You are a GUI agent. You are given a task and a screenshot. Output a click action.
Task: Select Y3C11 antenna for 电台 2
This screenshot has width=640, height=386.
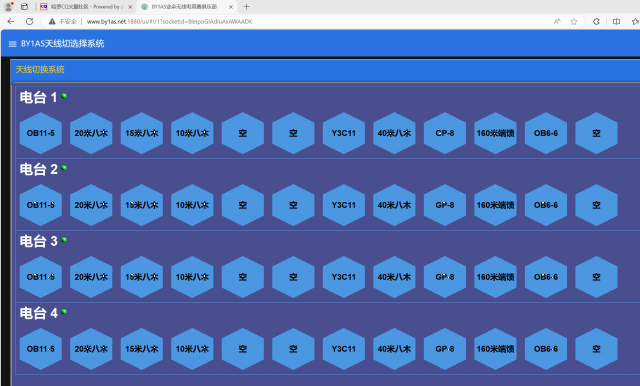pos(344,205)
